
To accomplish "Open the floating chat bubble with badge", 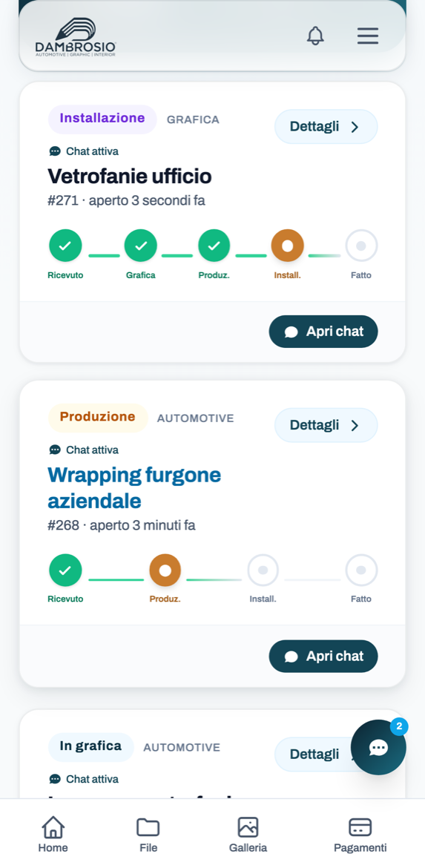I will tap(378, 747).
